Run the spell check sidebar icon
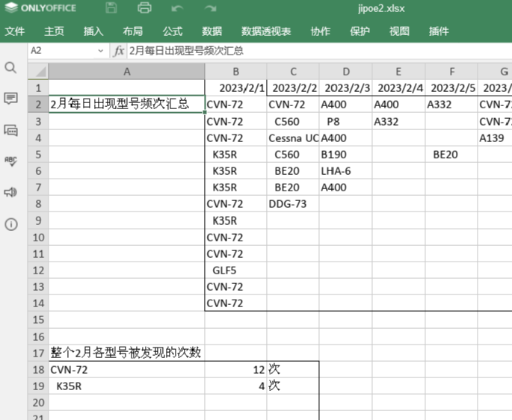 [x=10, y=161]
